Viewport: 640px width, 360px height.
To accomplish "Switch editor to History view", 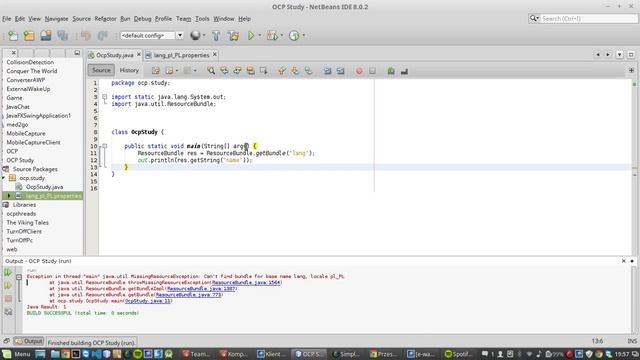I will coord(129,70).
